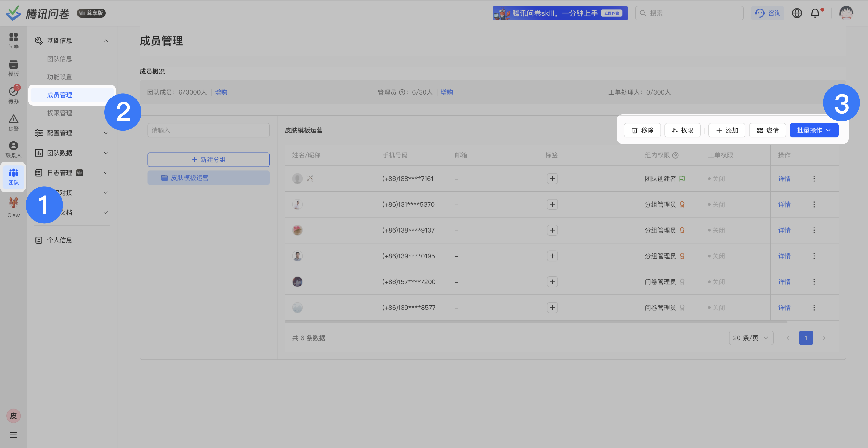Image resolution: width=868 pixels, height=448 pixels.
Task: Add a tag for member 188****7161
Action: pyautogui.click(x=552, y=179)
